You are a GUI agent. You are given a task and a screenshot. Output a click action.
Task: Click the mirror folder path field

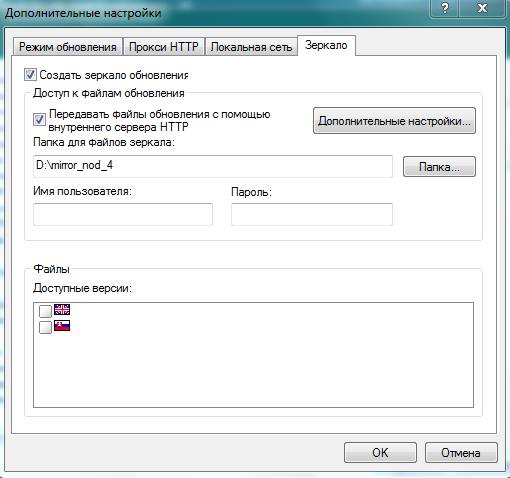click(213, 166)
